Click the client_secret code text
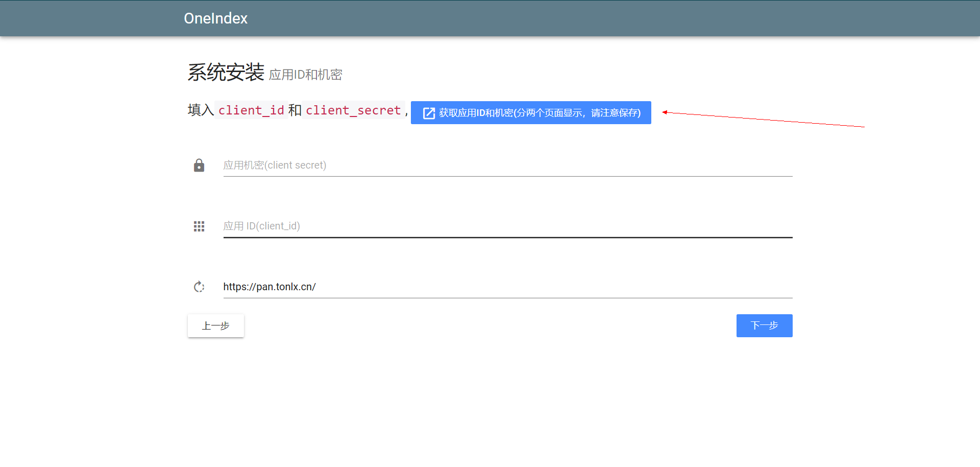Screen dimensions: 980x467 [x=353, y=110]
